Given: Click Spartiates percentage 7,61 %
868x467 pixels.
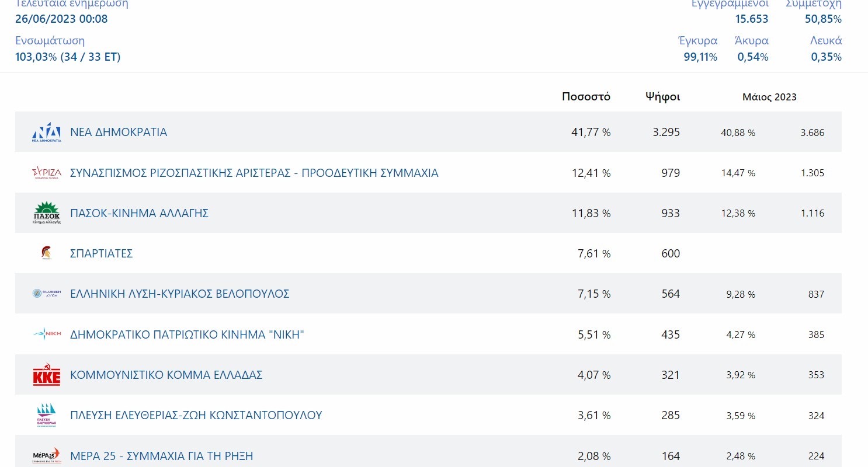Looking at the screenshot, I should (x=593, y=253).
